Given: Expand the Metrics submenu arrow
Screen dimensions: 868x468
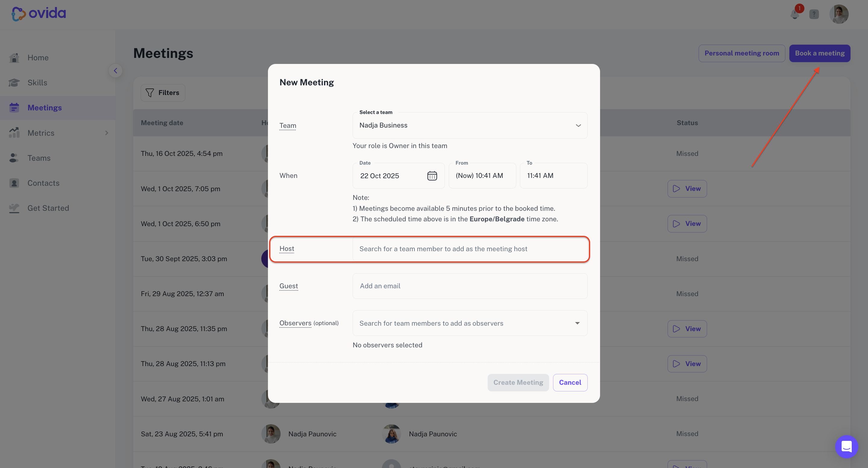Looking at the screenshot, I should (x=107, y=133).
